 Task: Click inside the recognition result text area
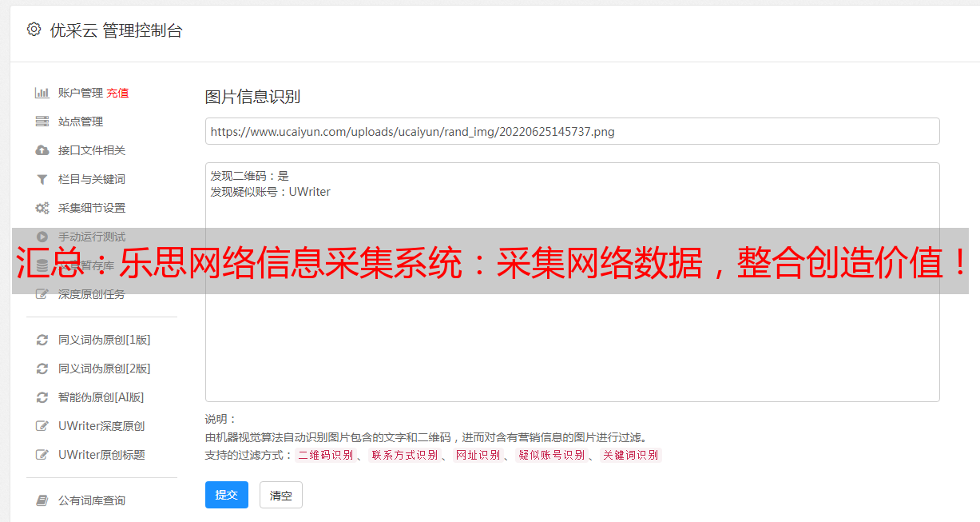pyautogui.click(x=572, y=281)
